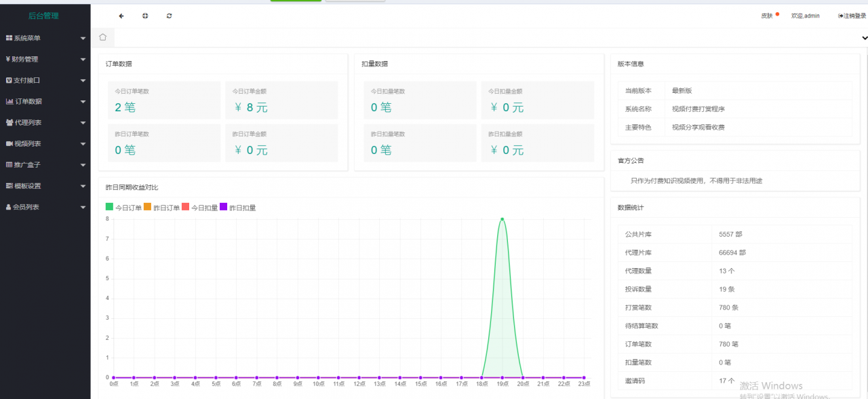Image resolution: width=868 pixels, height=399 pixels.
Task: Open the 代理列表 sidebar menu
Action: (45, 122)
